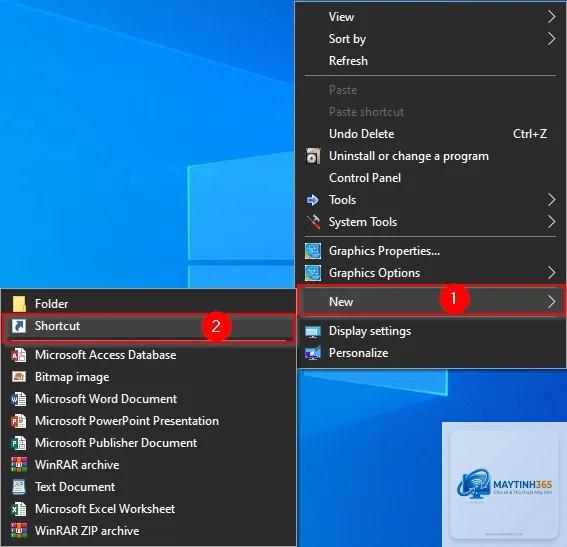
Task: Click the Bitmap image icon
Action: click(19, 377)
